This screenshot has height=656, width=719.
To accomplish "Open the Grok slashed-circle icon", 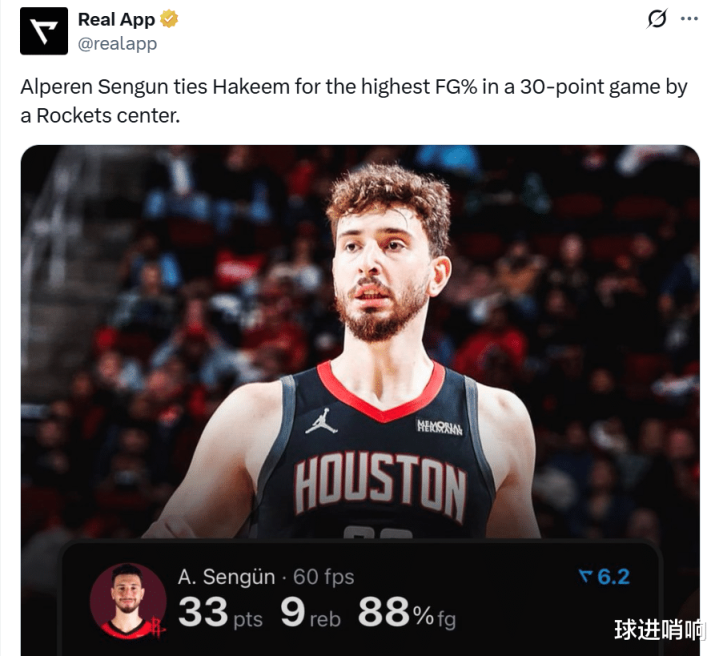I will (x=657, y=19).
